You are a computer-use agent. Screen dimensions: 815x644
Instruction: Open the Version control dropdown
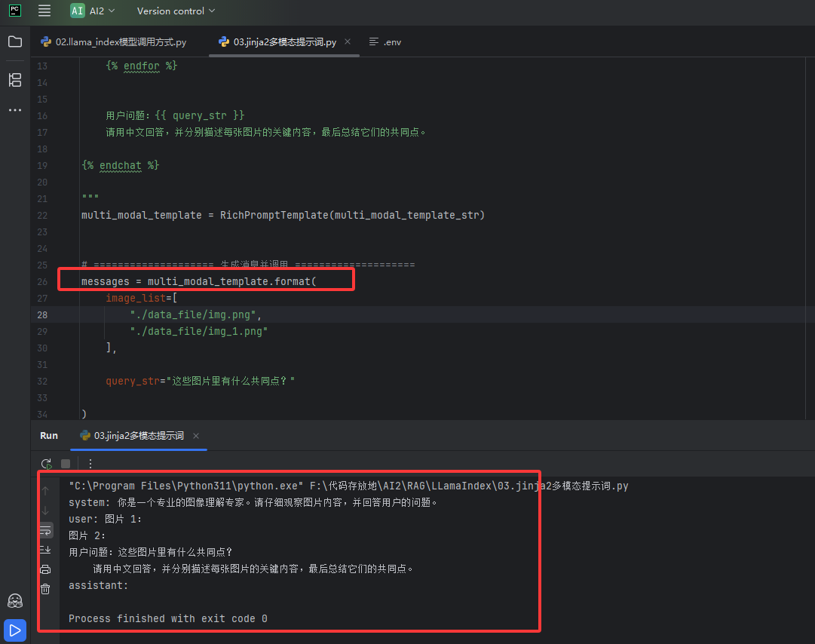click(176, 11)
